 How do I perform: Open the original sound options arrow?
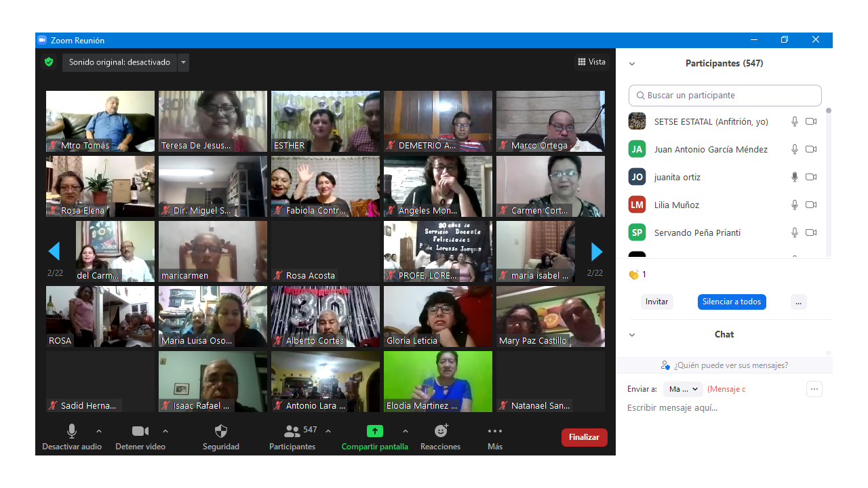pyautogui.click(x=183, y=62)
